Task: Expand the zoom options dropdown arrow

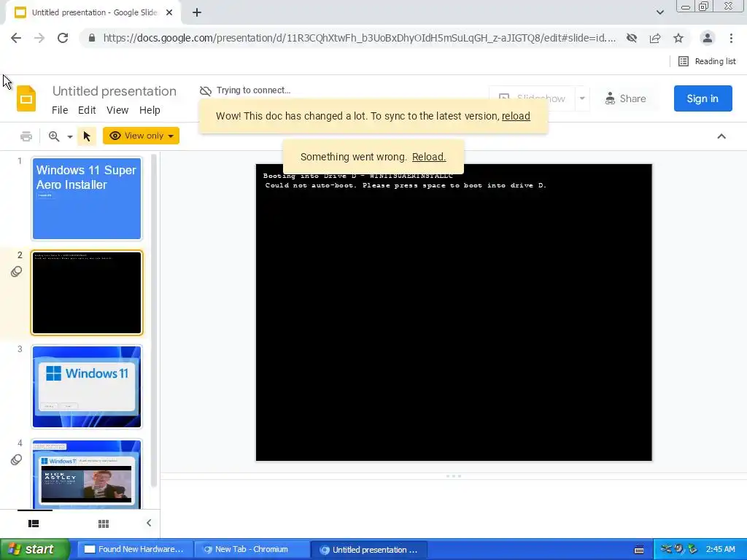Action: pos(69,136)
